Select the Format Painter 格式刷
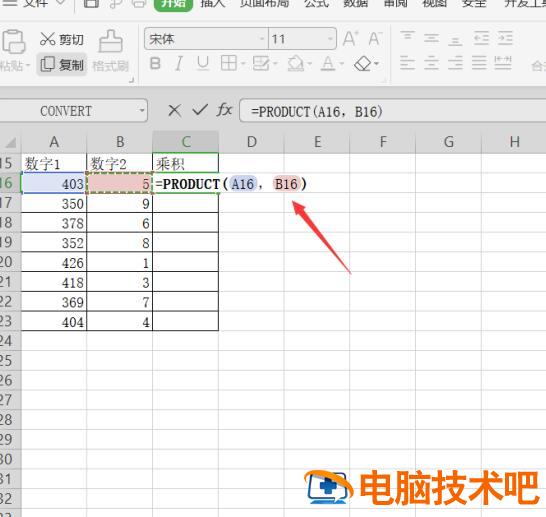The width and height of the screenshot is (546, 517). 111,50
